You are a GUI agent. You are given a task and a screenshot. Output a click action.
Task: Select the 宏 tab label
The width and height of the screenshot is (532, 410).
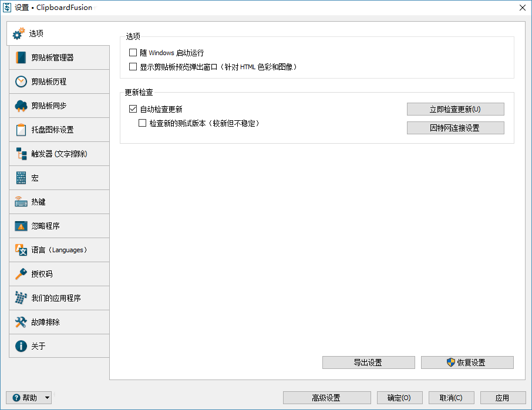[35, 178]
